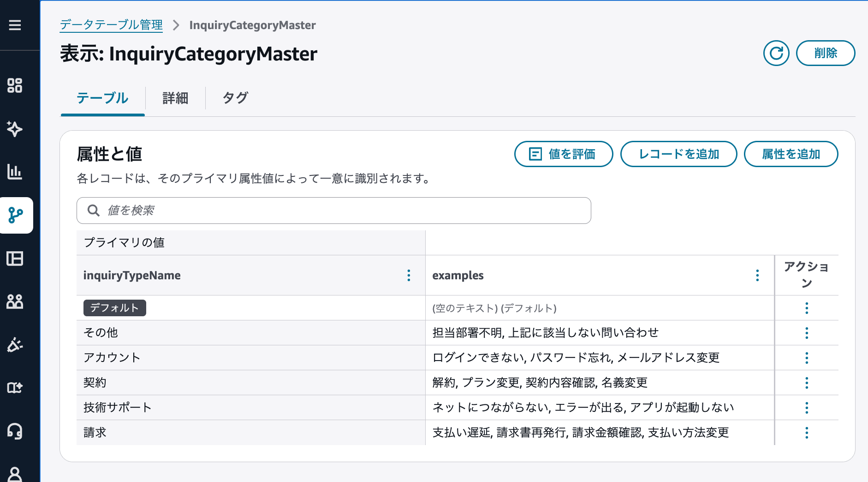Click the ネットにつながらない examples cell

pos(600,408)
